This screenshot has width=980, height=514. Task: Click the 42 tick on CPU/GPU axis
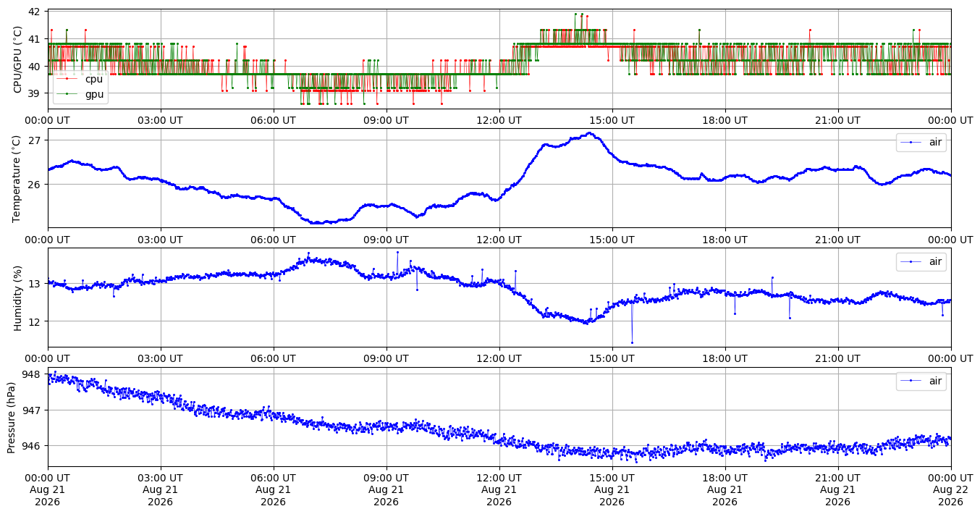[35, 12]
